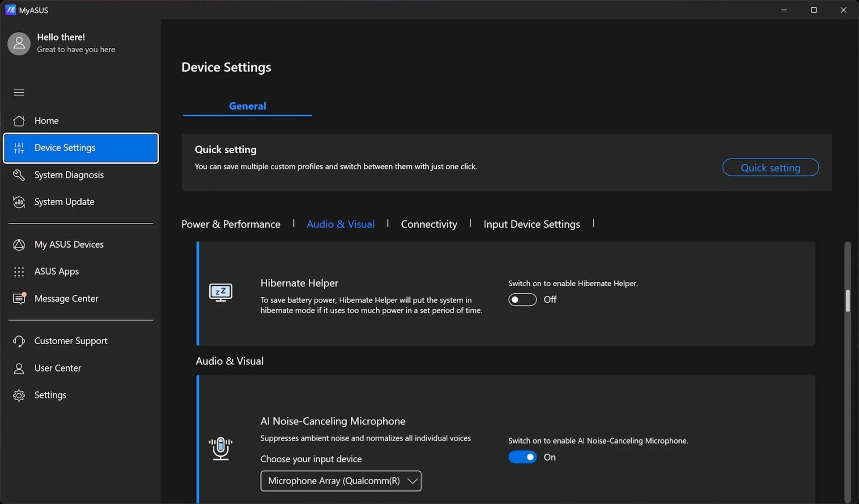Click the MyASUS logo in title bar
The width and height of the screenshot is (859, 504).
coord(10,10)
